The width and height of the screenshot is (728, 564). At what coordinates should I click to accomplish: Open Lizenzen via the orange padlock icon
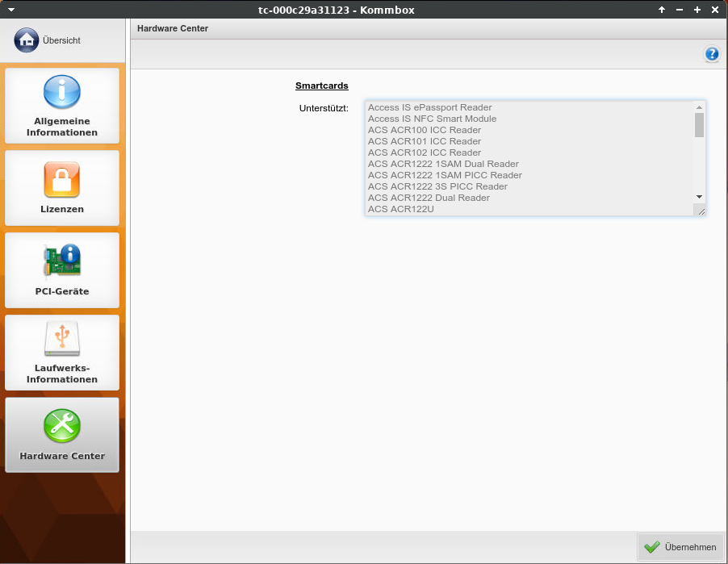pyautogui.click(x=62, y=179)
